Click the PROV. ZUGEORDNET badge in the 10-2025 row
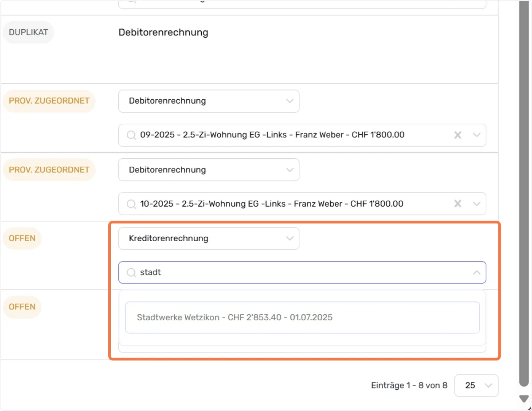The height and width of the screenshot is (411, 532). coord(49,170)
